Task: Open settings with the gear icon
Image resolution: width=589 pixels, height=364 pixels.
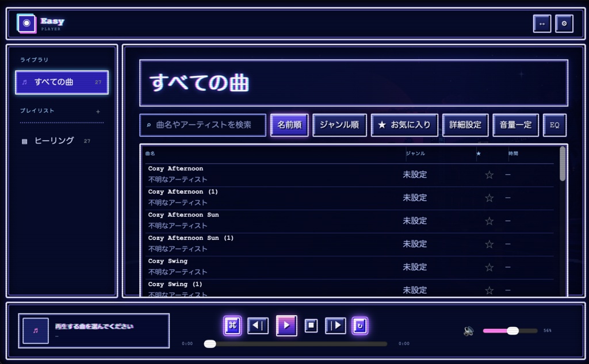Action: [564, 24]
